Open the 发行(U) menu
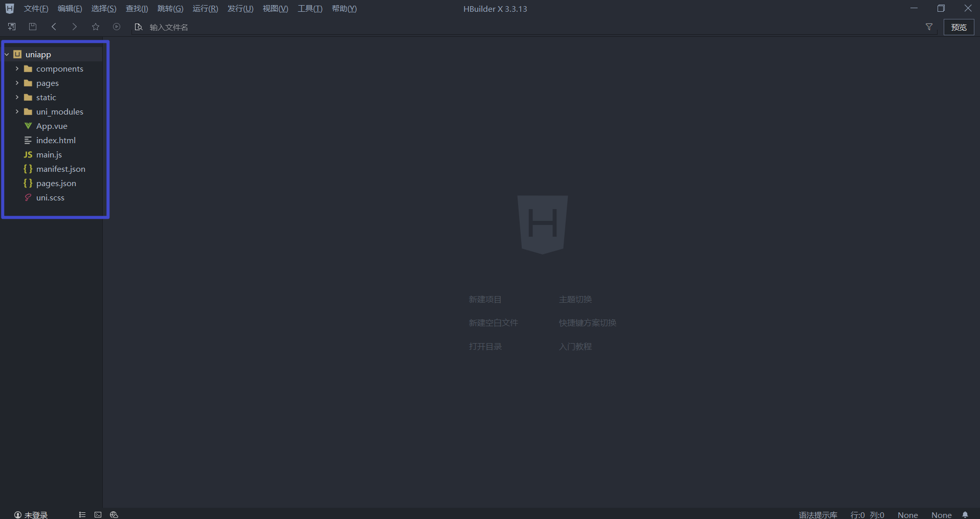This screenshot has width=980, height=519. [x=240, y=9]
